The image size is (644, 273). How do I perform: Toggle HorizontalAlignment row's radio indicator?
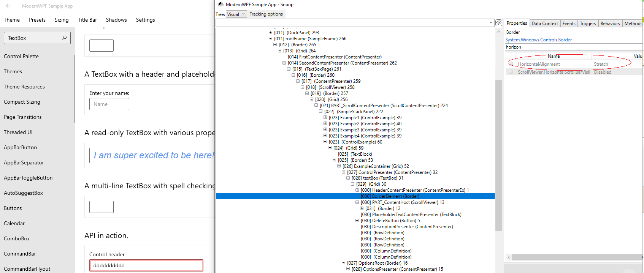pyautogui.click(x=511, y=64)
